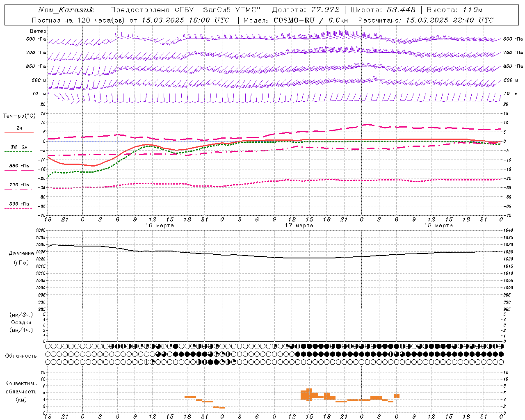
Task: Click the 'Ветер' wind panel label
Action: point(38,31)
